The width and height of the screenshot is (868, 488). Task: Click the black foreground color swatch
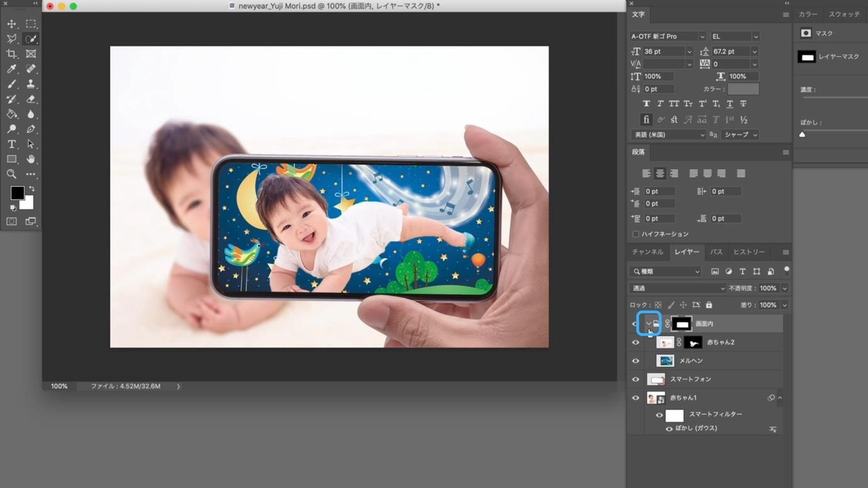(x=16, y=192)
